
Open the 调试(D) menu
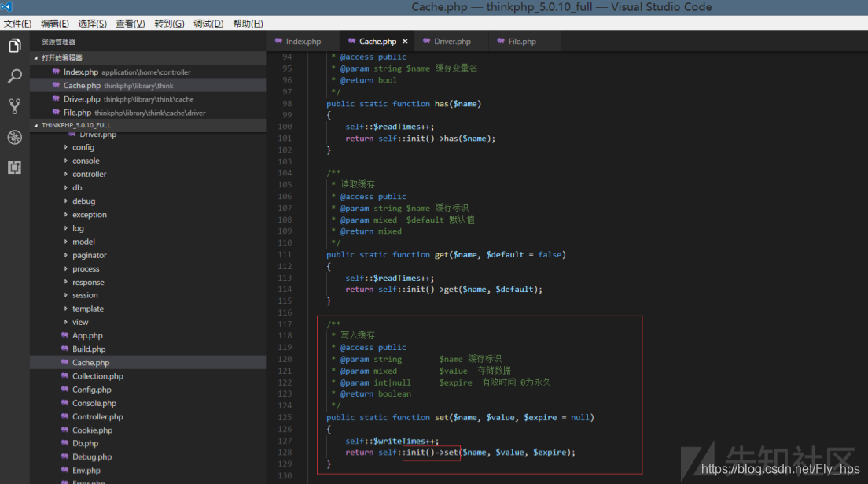pyautogui.click(x=208, y=24)
